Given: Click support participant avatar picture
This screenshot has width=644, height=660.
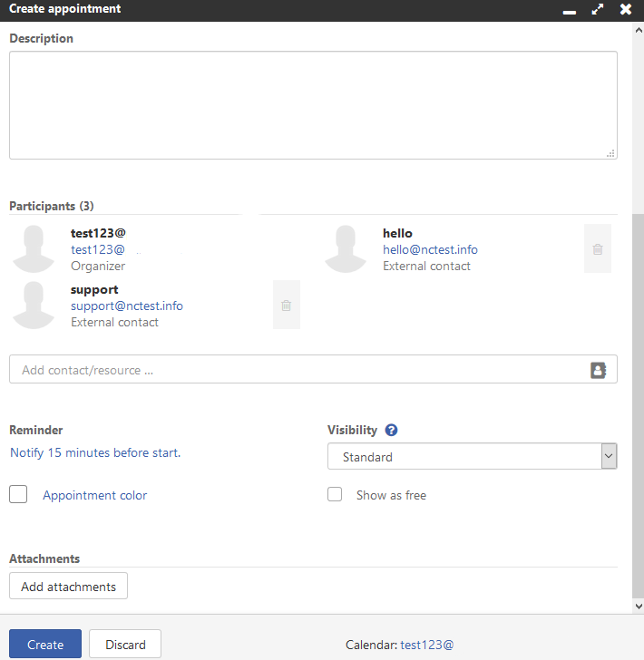Looking at the screenshot, I should pos(34,305).
